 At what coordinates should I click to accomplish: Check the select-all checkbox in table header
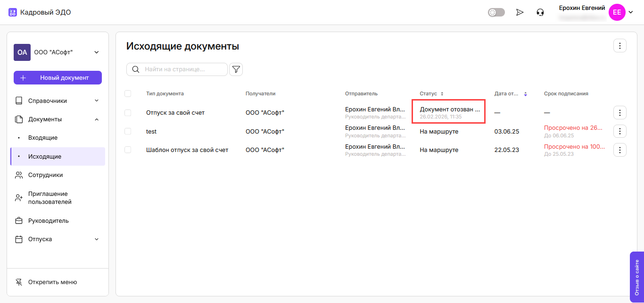pos(128,93)
